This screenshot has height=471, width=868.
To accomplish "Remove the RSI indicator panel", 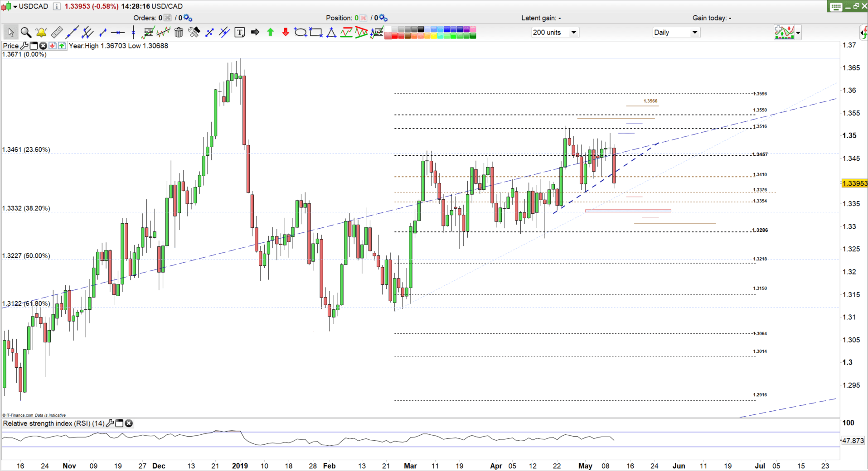I will coord(129,423).
